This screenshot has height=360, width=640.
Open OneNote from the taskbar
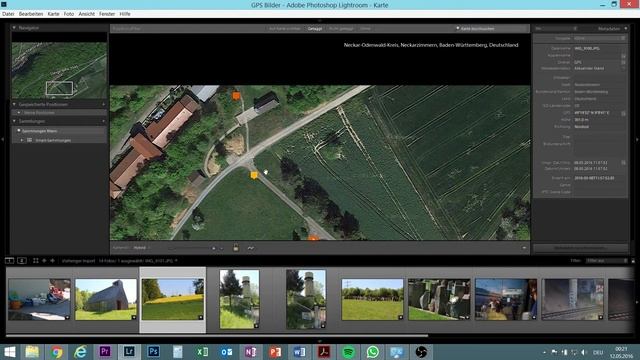click(251, 351)
